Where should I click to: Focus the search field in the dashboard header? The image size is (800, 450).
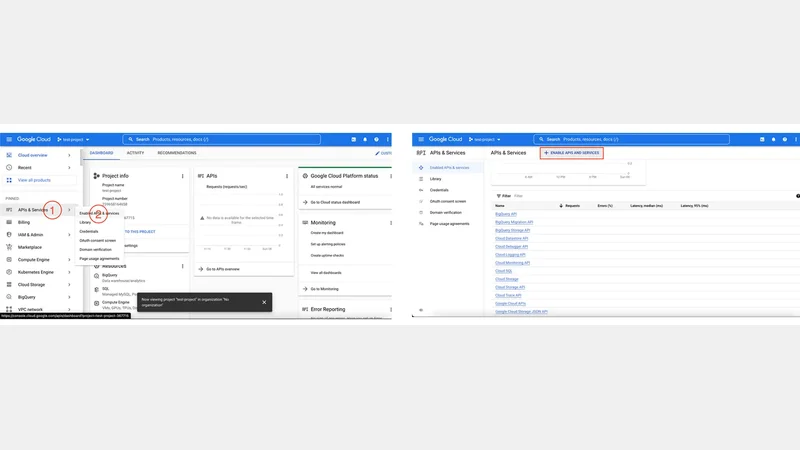pyautogui.click(x=221, y=139)
